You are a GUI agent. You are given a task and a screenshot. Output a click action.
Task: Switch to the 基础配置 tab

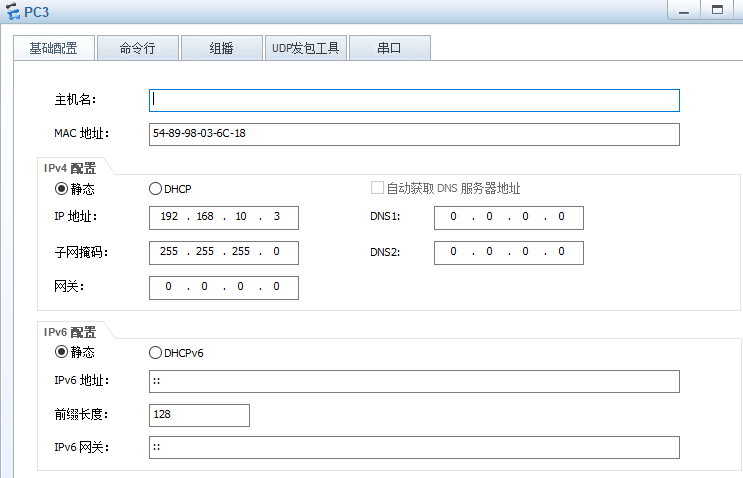pos(54,48)
